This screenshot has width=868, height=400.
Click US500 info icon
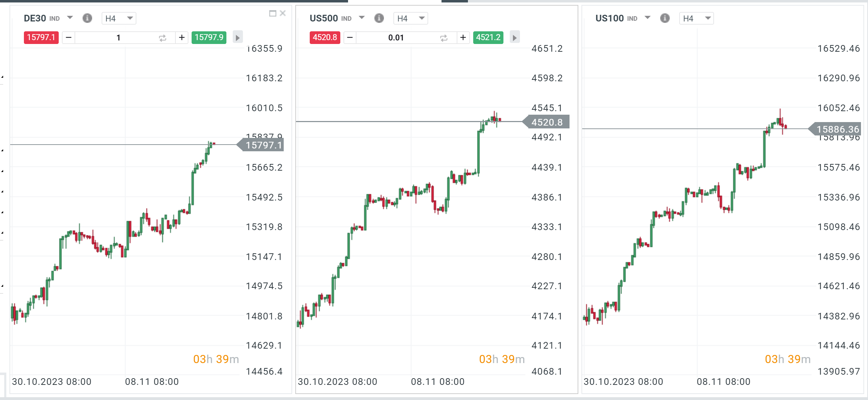[379, 18]
